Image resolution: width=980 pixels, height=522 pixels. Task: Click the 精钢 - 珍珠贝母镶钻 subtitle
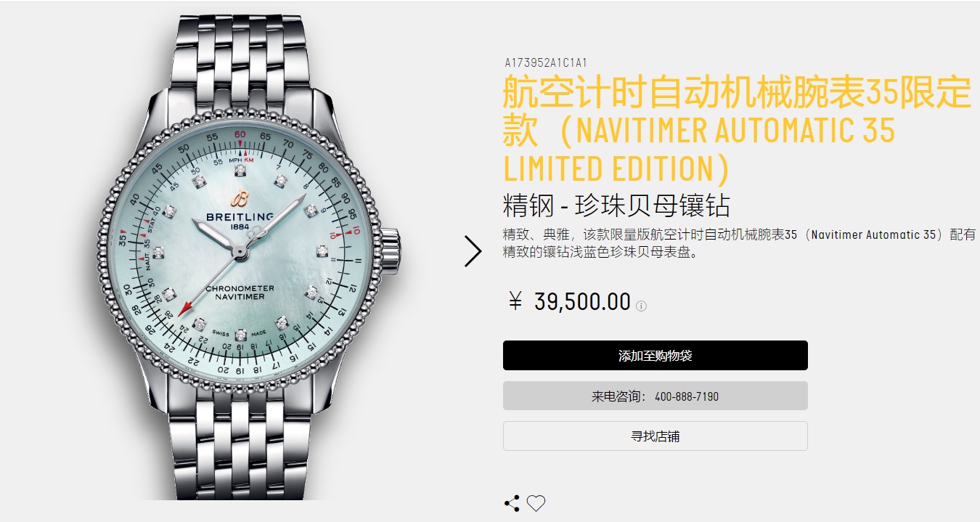[616, 206]
